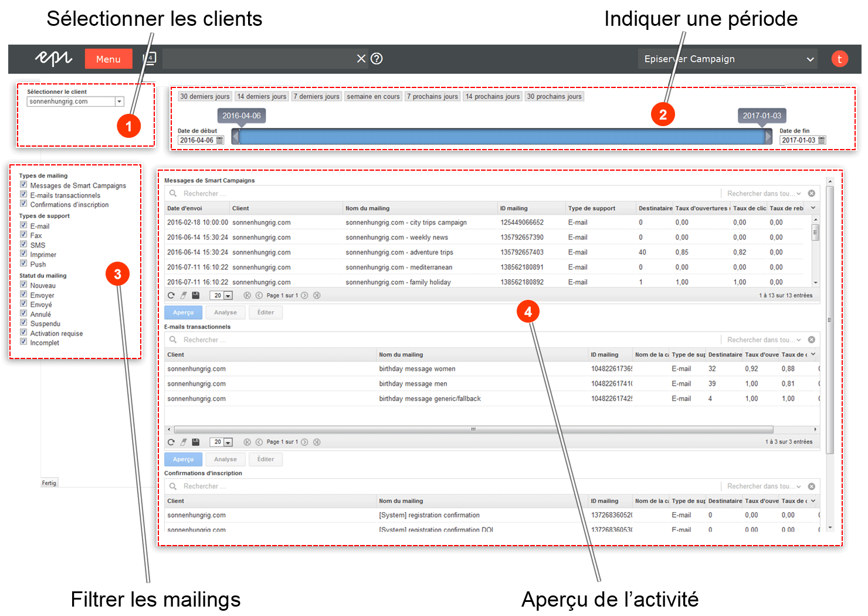Select the '14 derniers jours' period

(262, 97)
